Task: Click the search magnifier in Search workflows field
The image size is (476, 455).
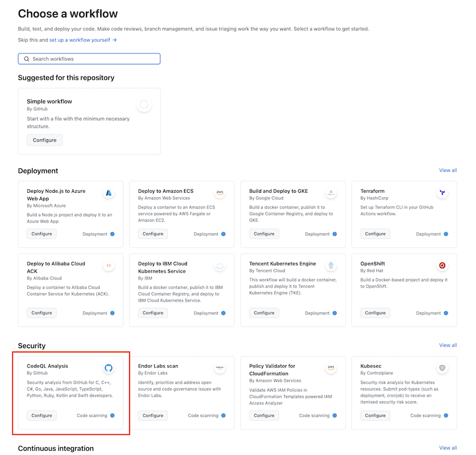Action: pos(26,58)
